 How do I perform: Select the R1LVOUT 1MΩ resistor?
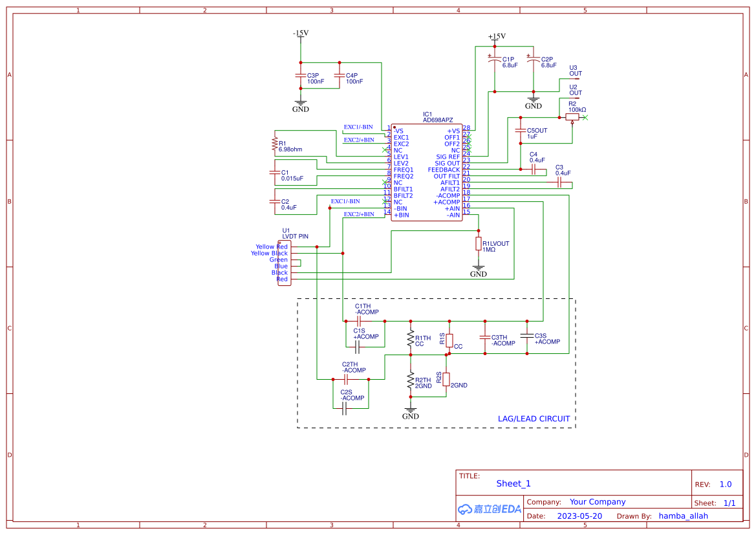coord(477,245)
